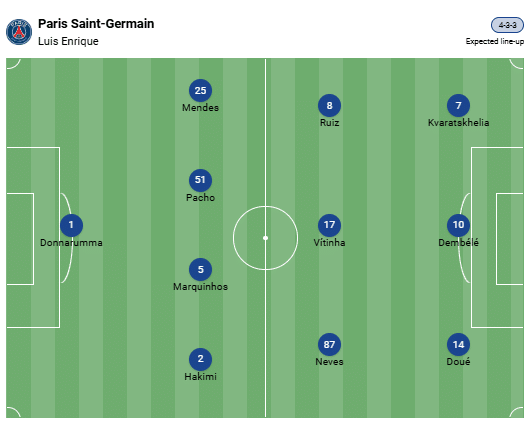Viewport: 530px width, 421px height.
Task: Open manager Luis Enrique's name
Action: point(68,41)
